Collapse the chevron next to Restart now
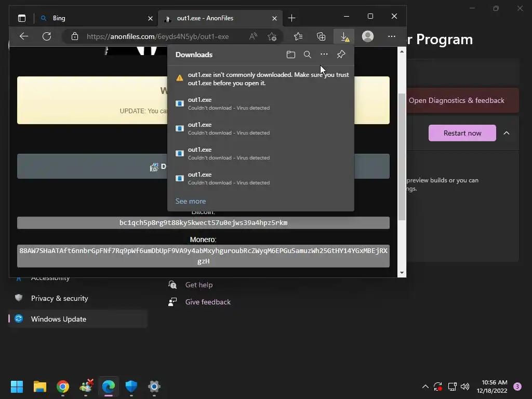 (x=506, y=133)
